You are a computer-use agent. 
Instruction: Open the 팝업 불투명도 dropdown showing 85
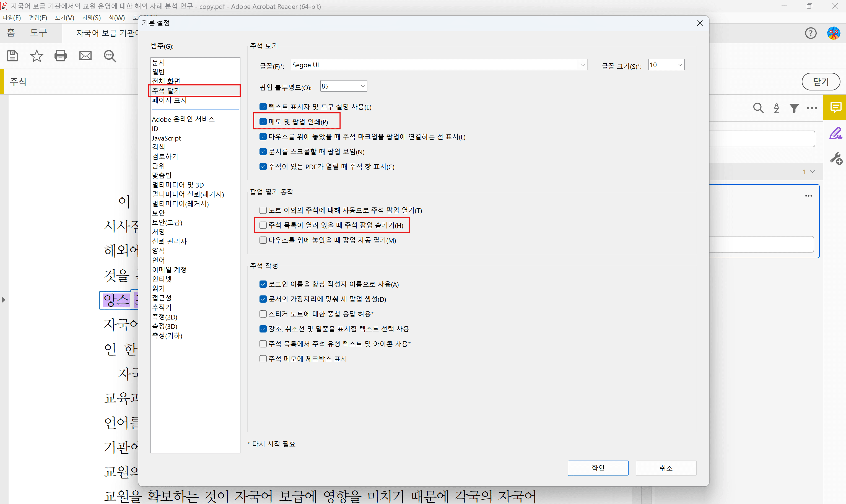[x=343, y=86]
